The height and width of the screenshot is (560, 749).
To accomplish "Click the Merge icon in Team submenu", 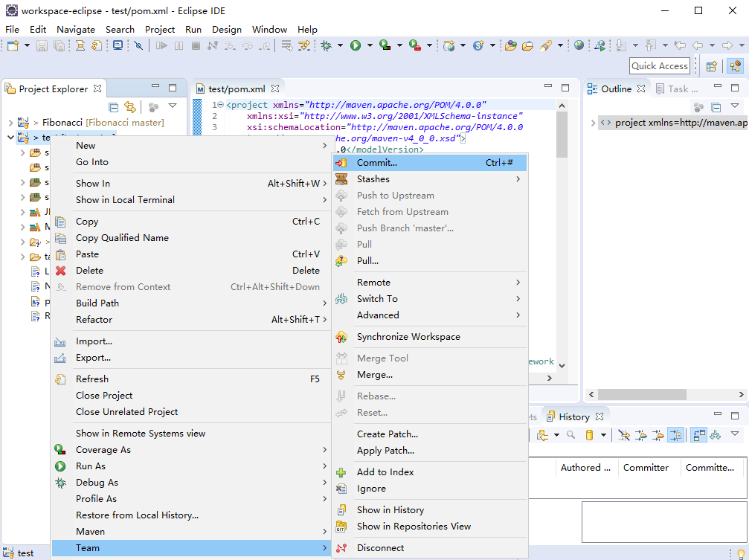I will pos(341,375).
